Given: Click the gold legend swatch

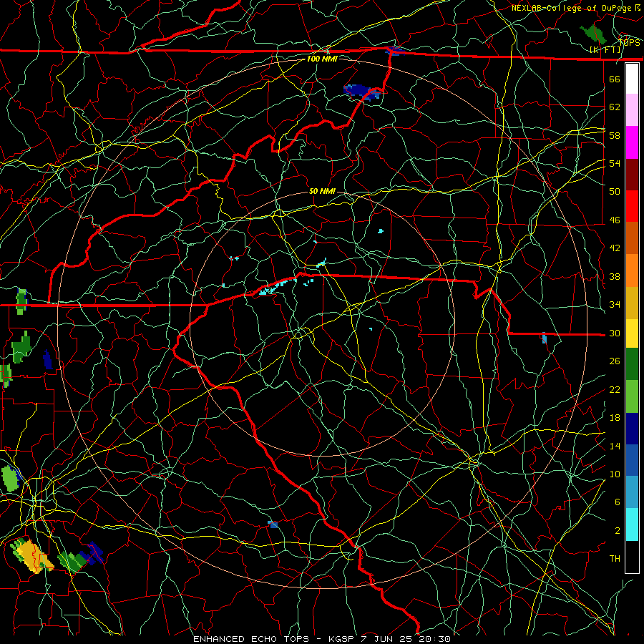Looking at the screenshot, I should [632, 303].
